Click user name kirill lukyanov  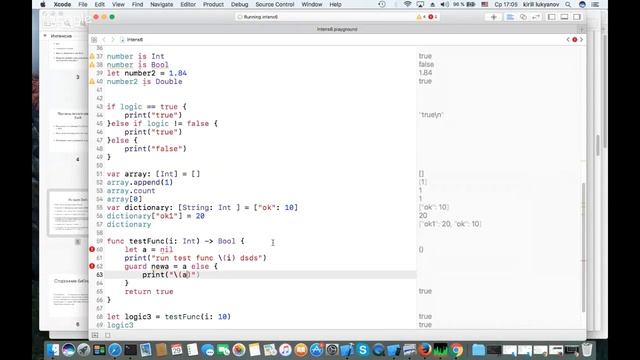click(x=541, y=4)
